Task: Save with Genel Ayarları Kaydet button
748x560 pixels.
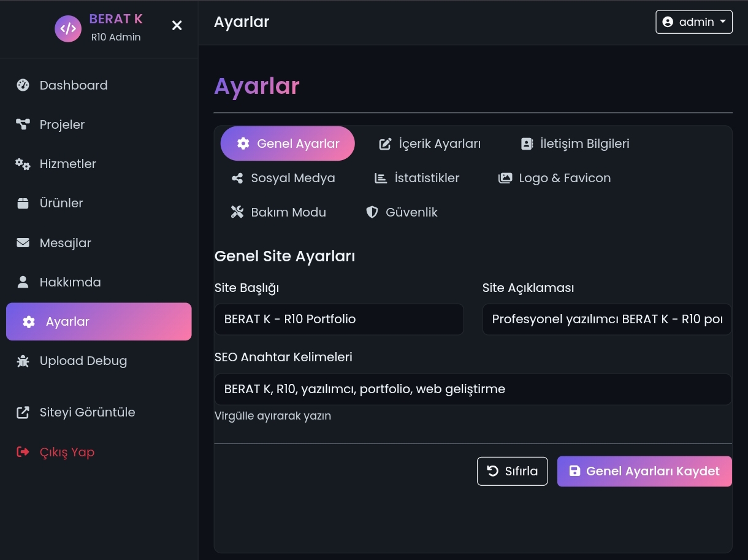Action: click(x=644, y=471)
